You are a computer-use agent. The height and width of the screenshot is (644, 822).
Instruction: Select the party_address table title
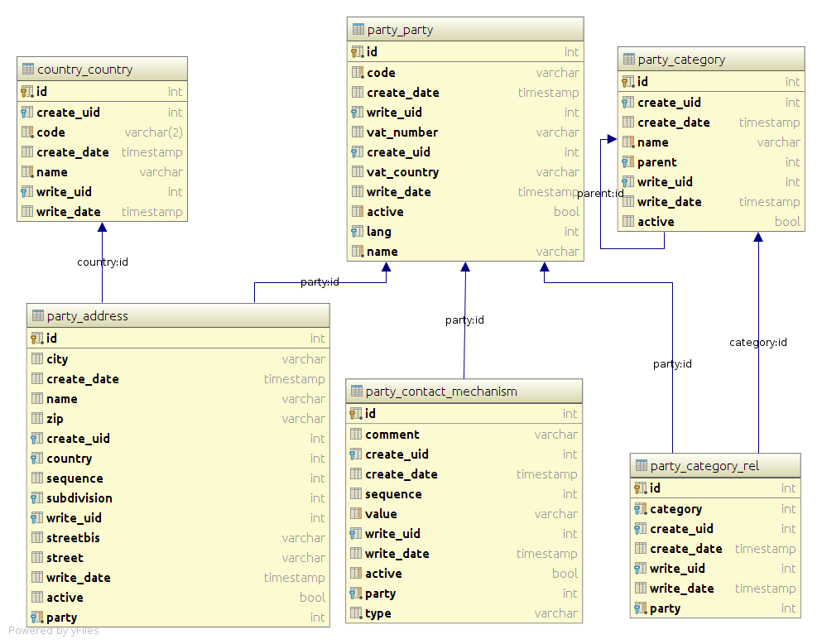[x=88, y=316]
